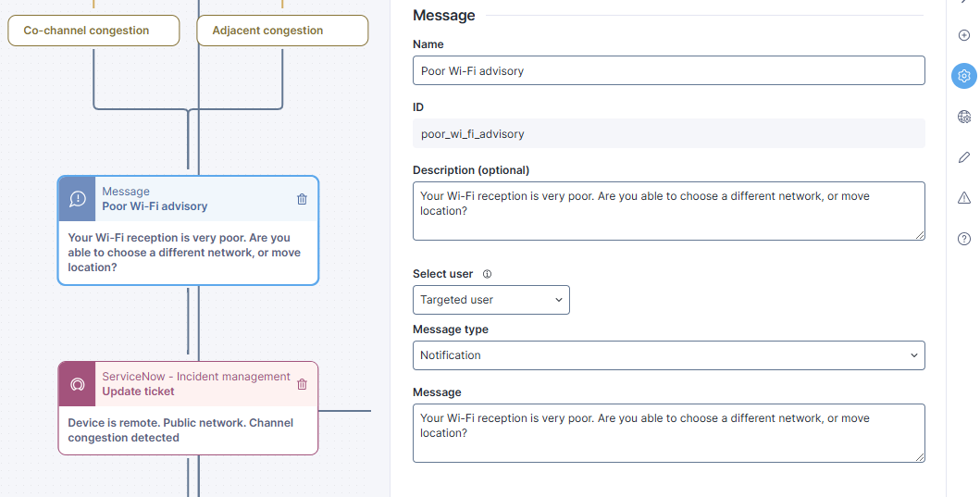Select the Co-channel congestion node

click(93, 31)
